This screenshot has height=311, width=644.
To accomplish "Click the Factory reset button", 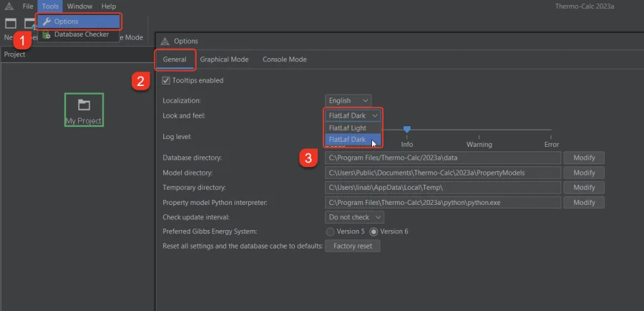I will point(352,246).
